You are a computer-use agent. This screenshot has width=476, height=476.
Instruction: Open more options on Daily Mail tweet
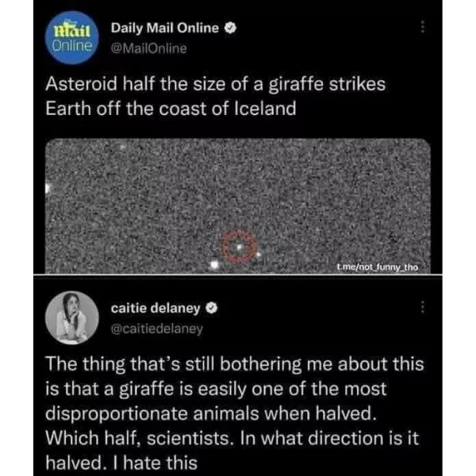click(422, 27)
